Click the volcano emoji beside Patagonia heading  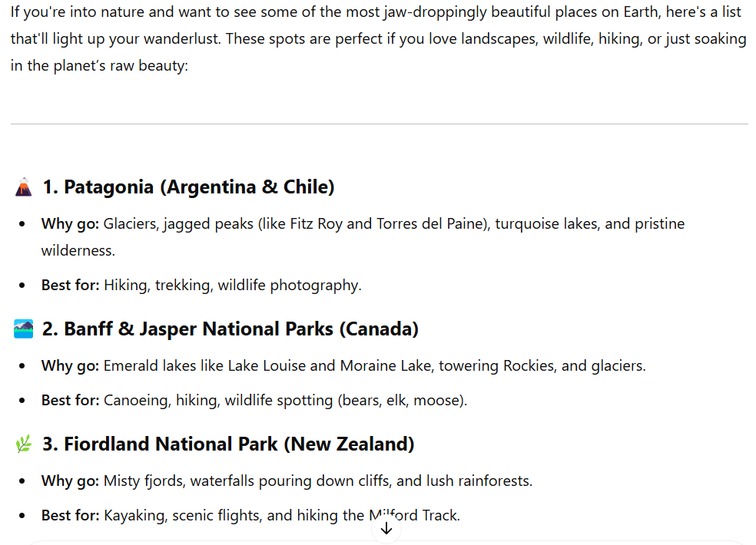[x=24, y=187]
